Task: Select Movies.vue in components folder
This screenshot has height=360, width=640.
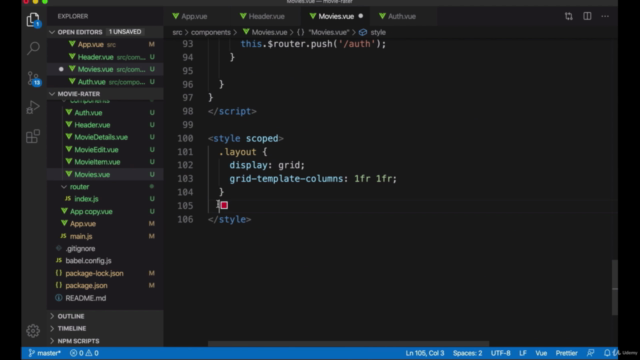Action: point(105,174)
